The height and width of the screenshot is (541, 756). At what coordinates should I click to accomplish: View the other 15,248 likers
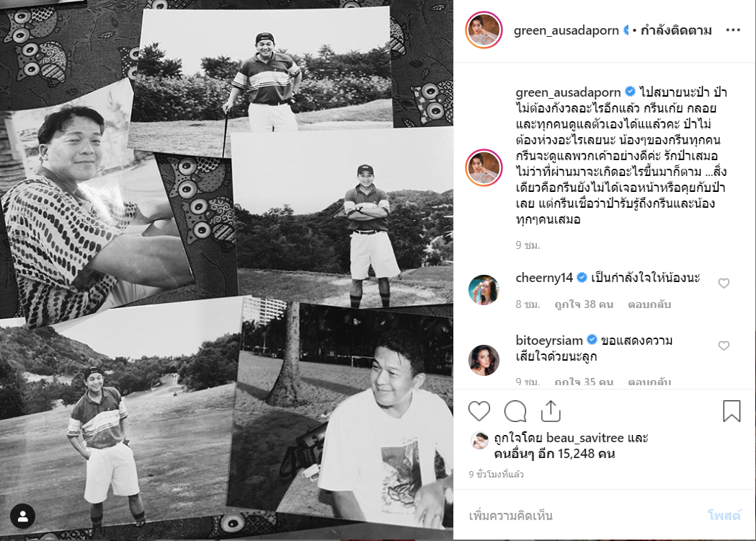[x=554, y=454]
